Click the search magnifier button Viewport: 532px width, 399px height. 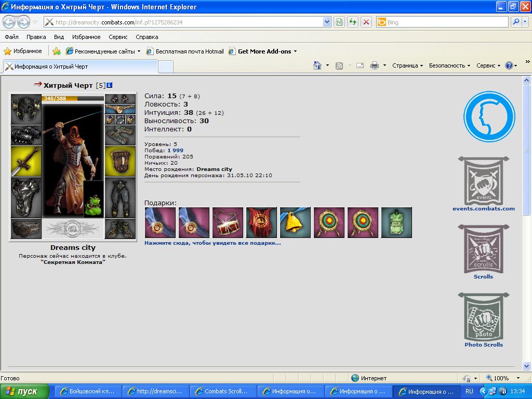(x=516, y=22)
